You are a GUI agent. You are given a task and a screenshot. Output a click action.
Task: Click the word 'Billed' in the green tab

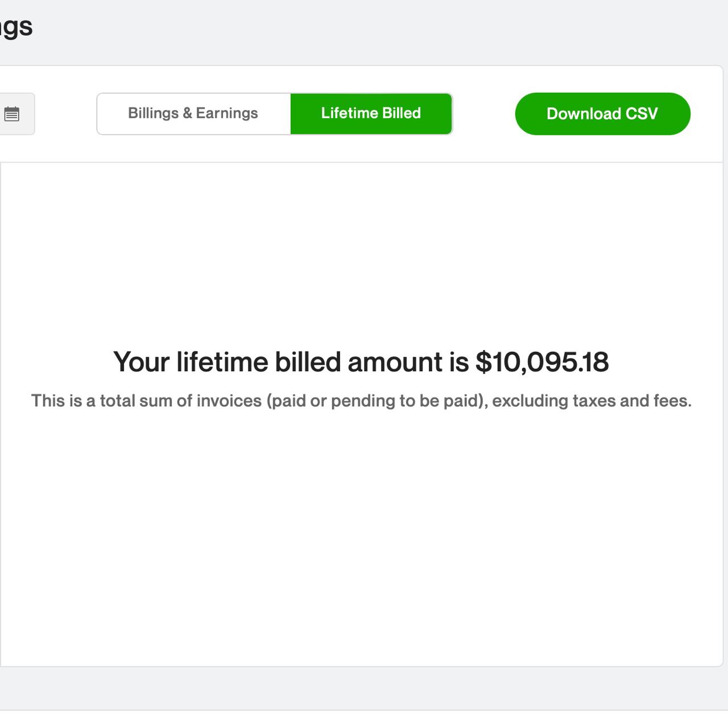click(402, 113)
